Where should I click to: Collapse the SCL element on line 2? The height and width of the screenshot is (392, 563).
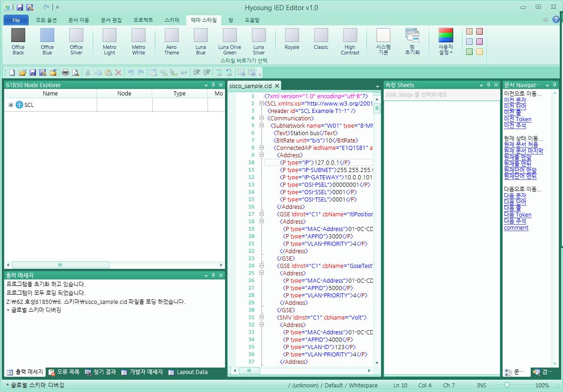261,103
